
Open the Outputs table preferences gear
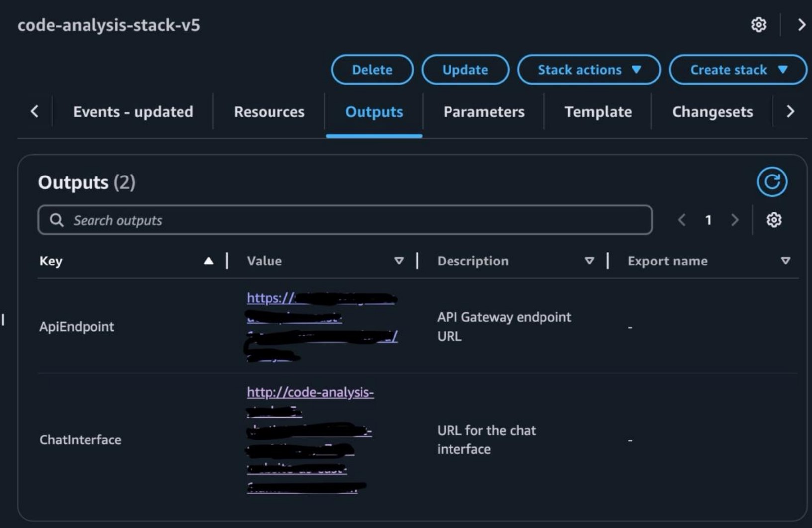click(774, 220)
